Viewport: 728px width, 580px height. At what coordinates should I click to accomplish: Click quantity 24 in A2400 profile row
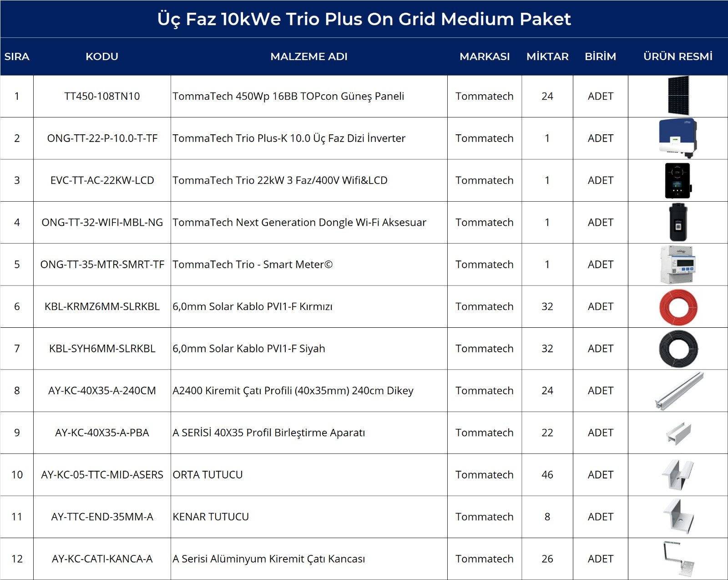(x=547, y=391)
